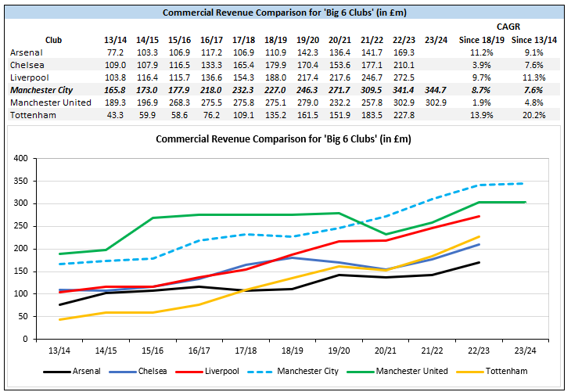Click the Arsenal legend entry
Screen dimensions: 571x392
pos(72,371)
